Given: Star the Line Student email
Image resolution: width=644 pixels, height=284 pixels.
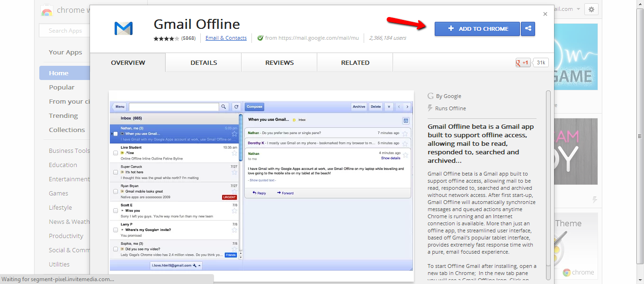Looking at the screenshot, I should coord(234,153).
